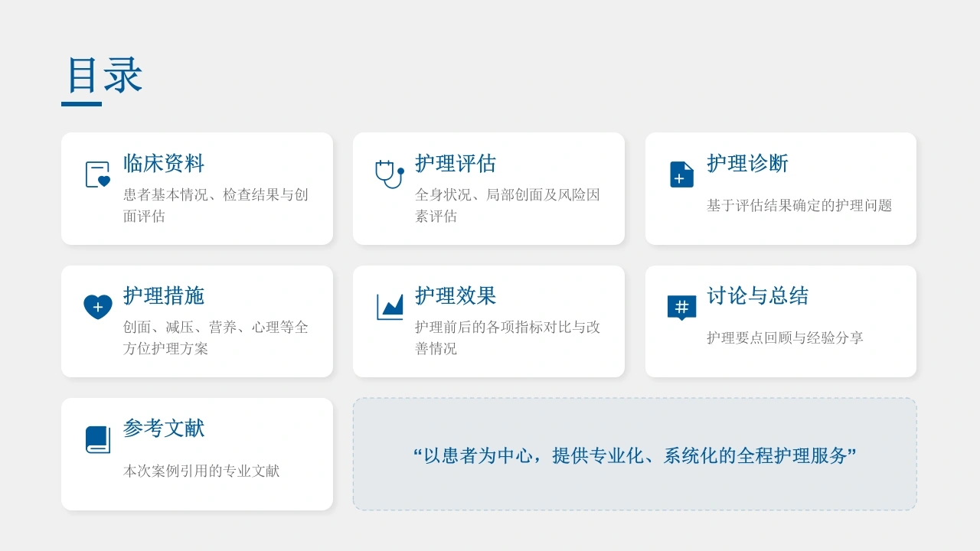Screen dimensions: 980x551
Task: Open the 护理措施 section title
Action: point(164,295)
